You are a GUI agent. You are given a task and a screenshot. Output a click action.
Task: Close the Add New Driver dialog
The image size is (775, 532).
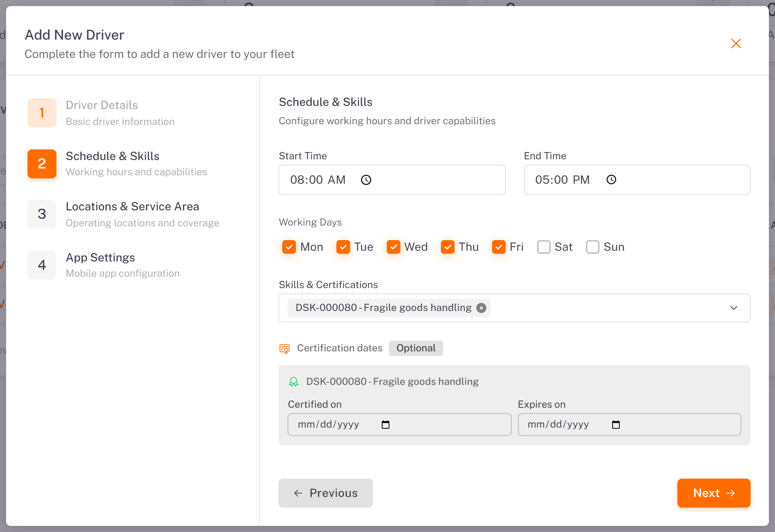[736, 43]
